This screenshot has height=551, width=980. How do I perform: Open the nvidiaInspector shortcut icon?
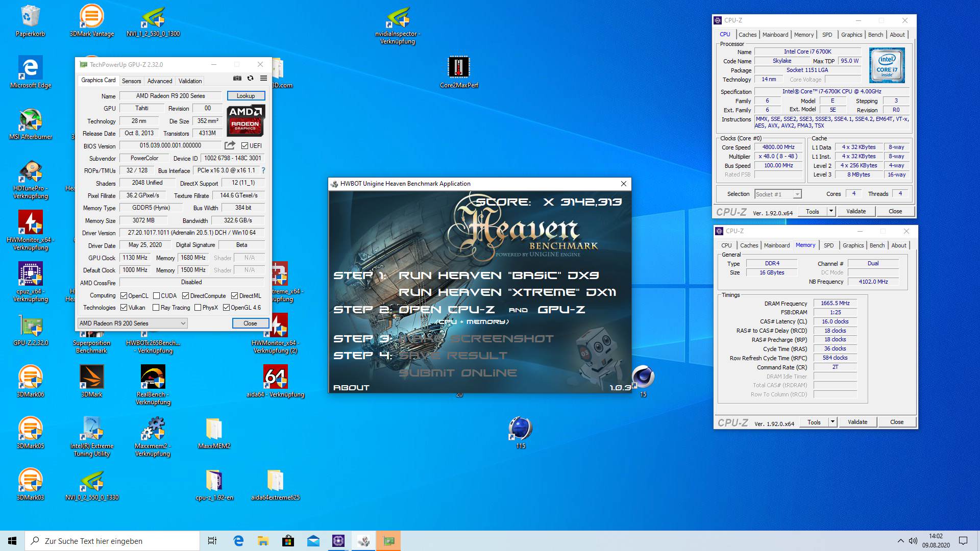point(398,24)
